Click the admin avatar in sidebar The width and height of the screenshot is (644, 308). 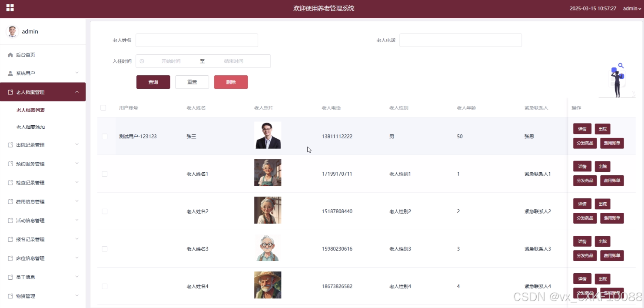coord(12,31)
